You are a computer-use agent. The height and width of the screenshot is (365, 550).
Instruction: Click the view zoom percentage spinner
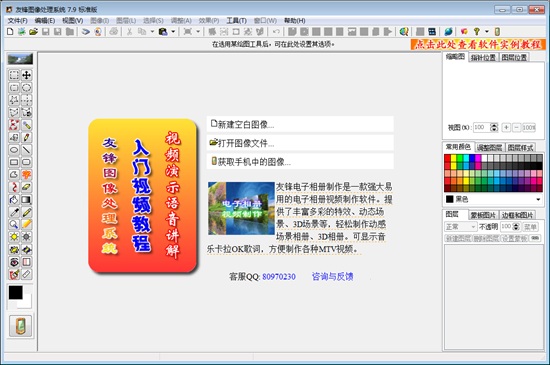(494, 128)
